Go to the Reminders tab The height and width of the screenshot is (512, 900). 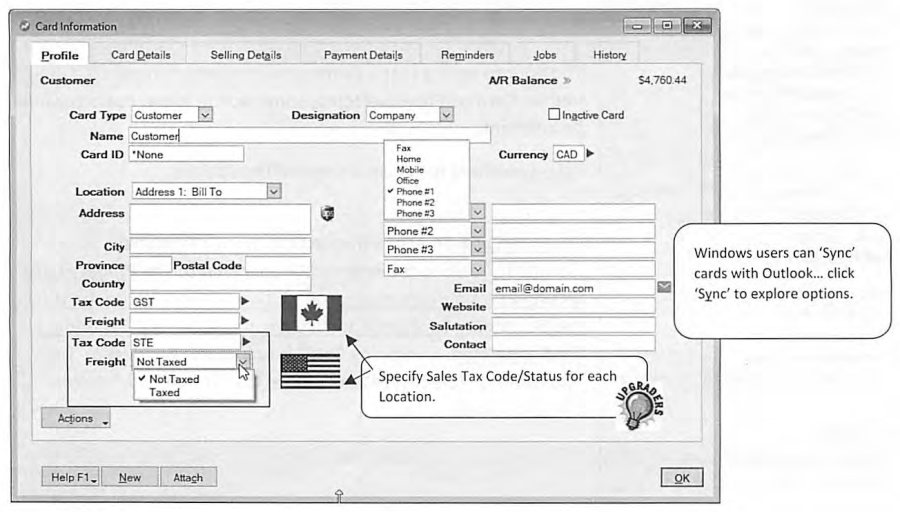[467, 55]
